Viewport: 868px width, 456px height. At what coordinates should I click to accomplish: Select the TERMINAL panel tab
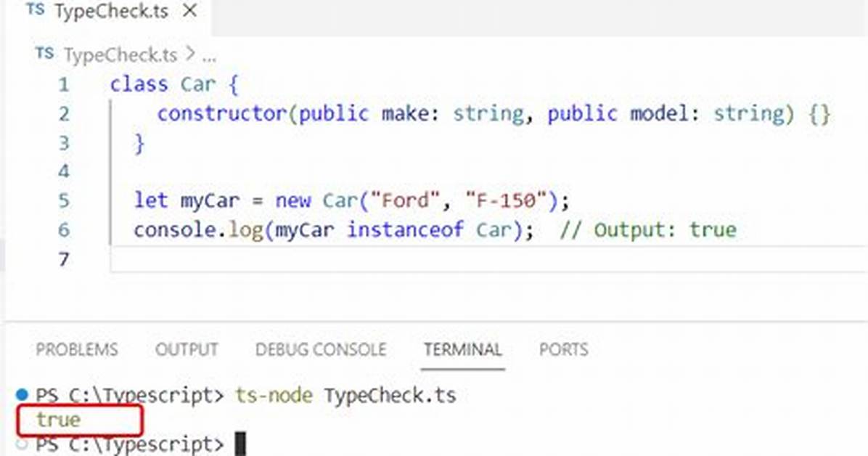[x=463, y=349]
